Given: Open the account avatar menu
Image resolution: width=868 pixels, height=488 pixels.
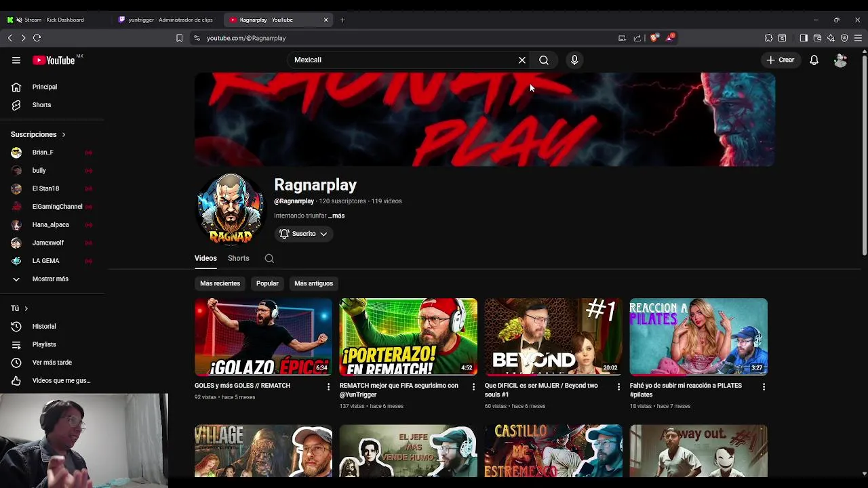Looking at the screenshot, I should (x=840, y=60).
